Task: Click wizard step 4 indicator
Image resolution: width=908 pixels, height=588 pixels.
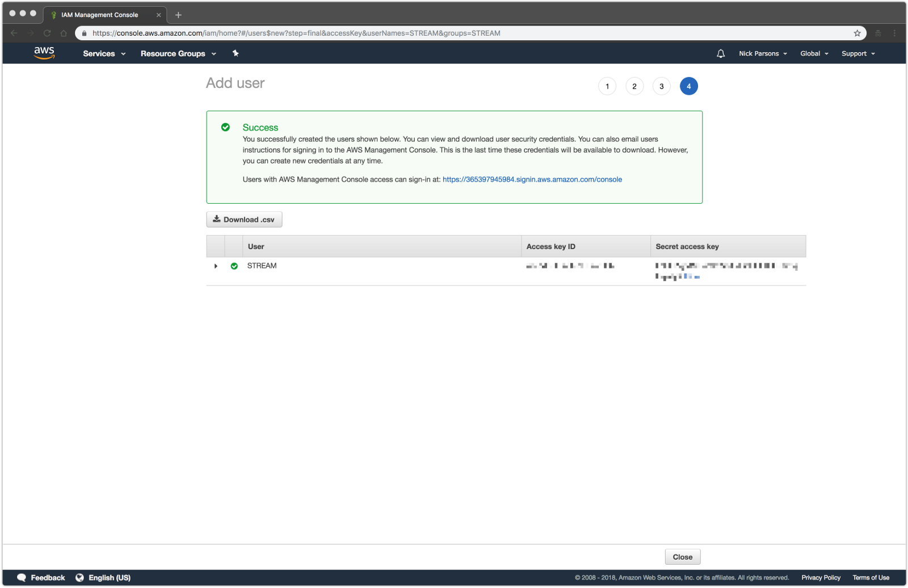Action: point(689,86)
